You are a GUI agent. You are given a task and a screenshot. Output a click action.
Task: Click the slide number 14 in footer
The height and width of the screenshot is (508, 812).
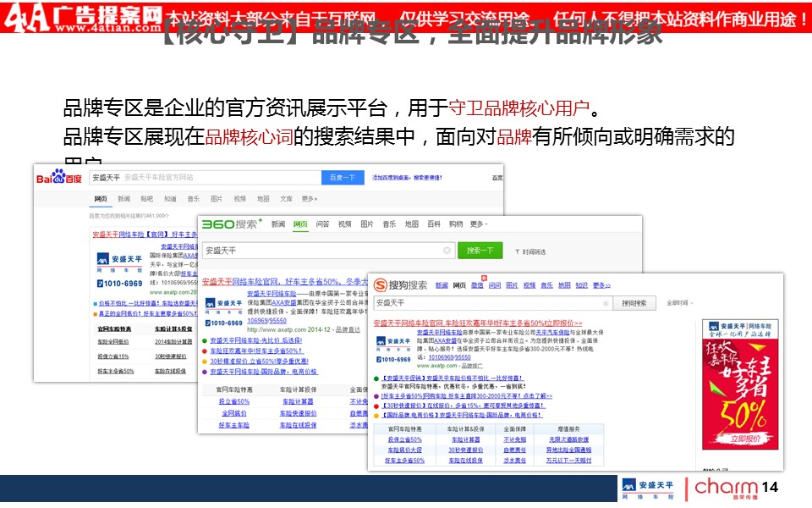point(770,488)
